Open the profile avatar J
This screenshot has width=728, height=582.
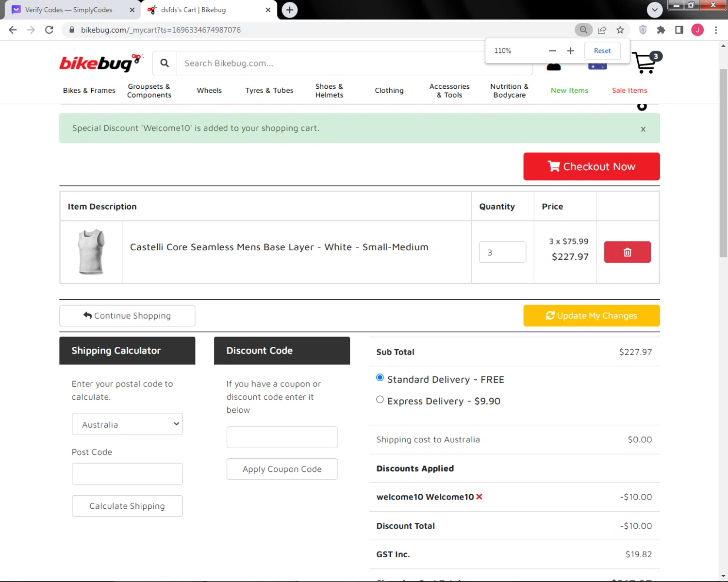(697, 30)
